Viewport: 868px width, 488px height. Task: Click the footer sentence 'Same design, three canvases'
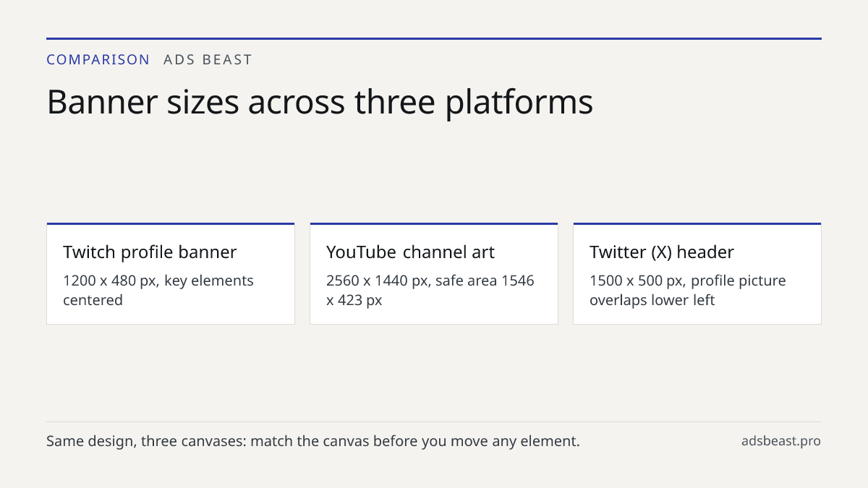pos(313,441)
